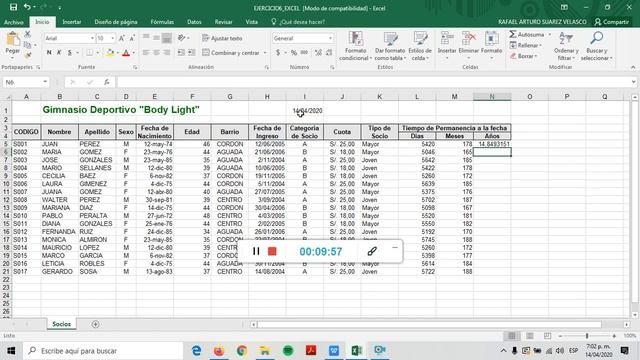Screen dimensions: 640x360
Task: Open the Revisar tab
Action: click(x=223, y=22)
